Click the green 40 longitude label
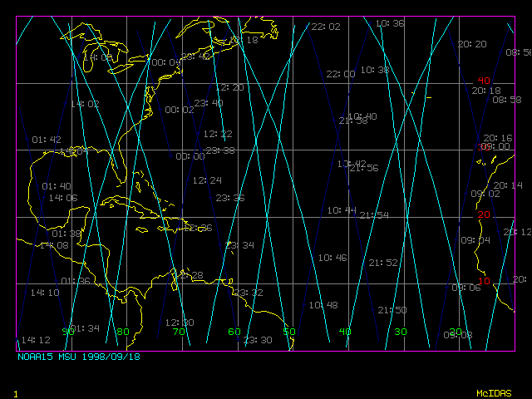The width and height of the screenshot is (532, 399). [345, 332]
